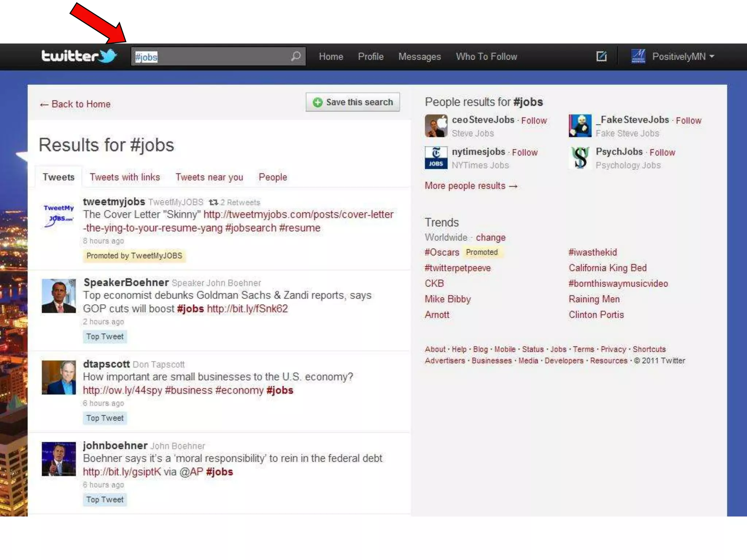Click the SpeakerBoehner tweet avatar
The width and height of the screenshot is (747, 560).
[59, 296]
